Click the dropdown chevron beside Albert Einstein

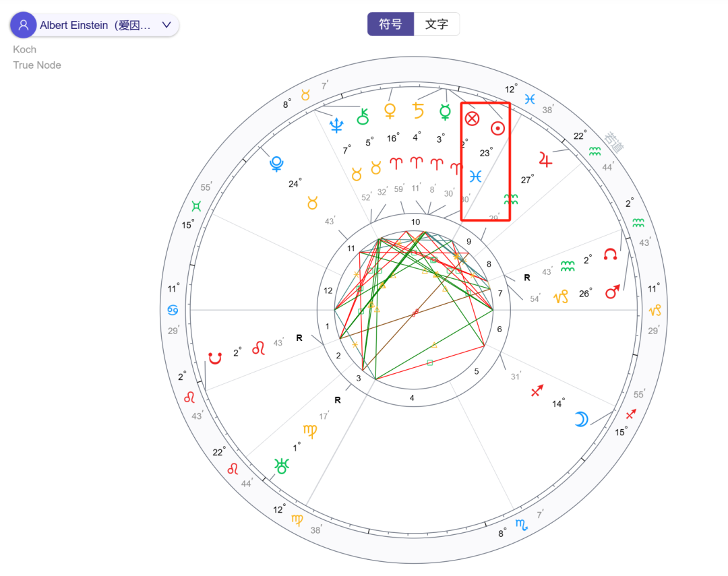pos(166,25)
